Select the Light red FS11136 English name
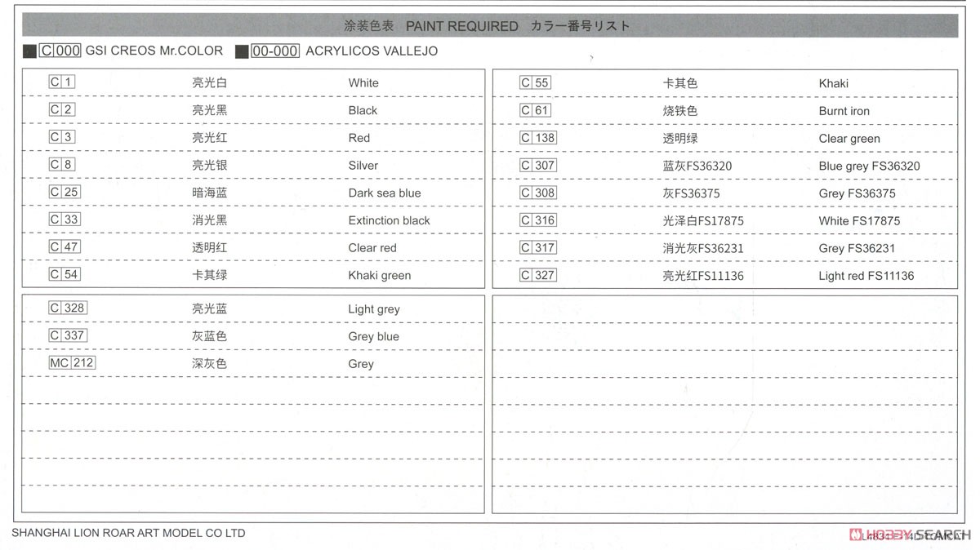This screenshot has width=980, height=550. 866,276
